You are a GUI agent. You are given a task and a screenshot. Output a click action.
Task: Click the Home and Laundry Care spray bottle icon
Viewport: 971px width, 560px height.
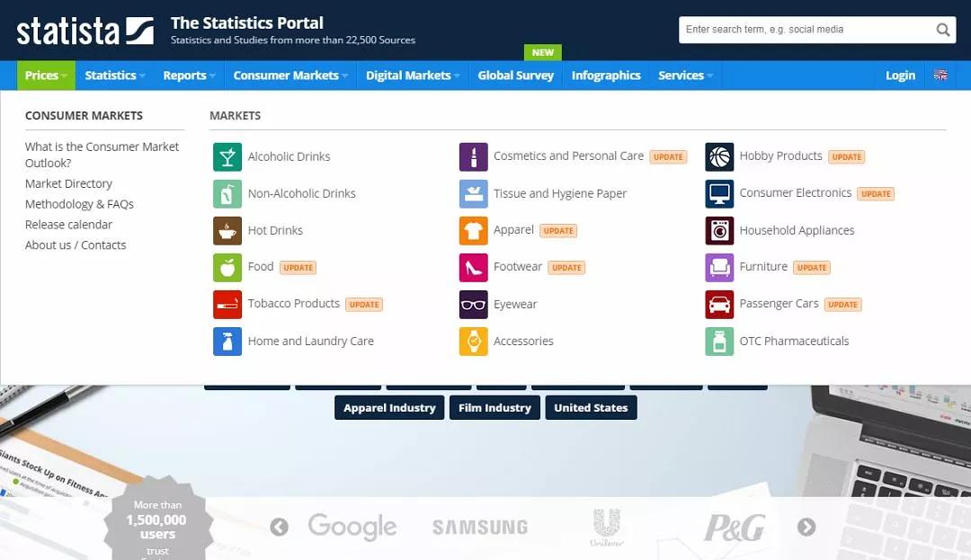point(227,342)
